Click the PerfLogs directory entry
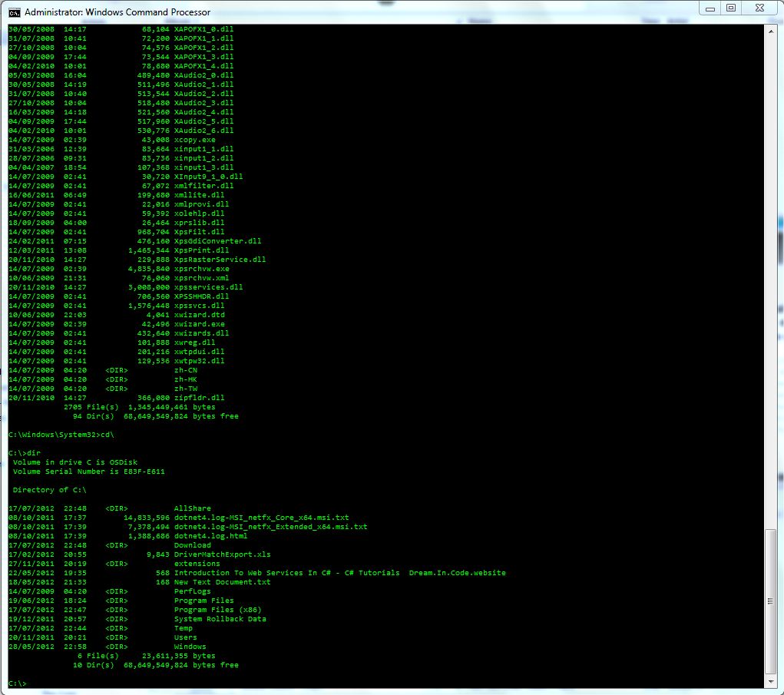 pyautogui.click(x=193, y=591)
